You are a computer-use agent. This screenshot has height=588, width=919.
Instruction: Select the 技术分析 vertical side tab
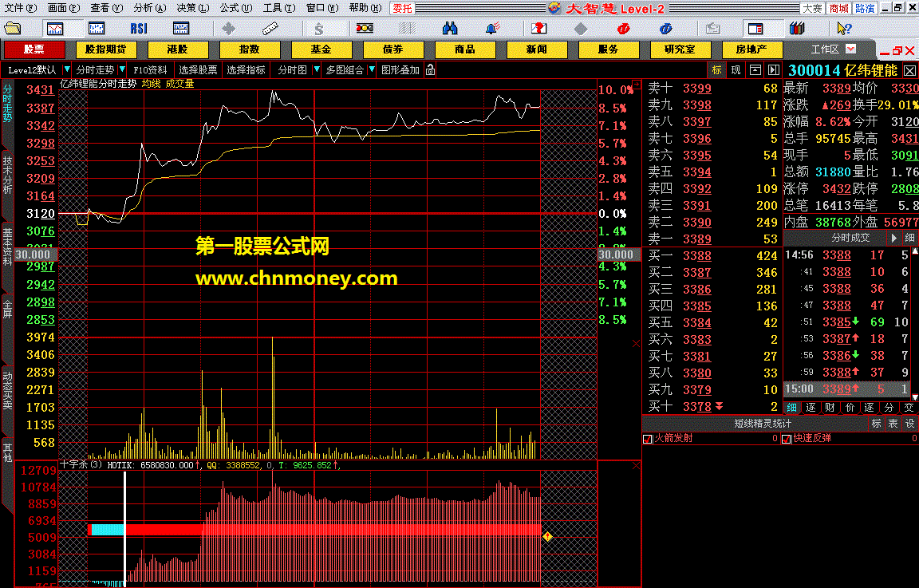[7, 174]
